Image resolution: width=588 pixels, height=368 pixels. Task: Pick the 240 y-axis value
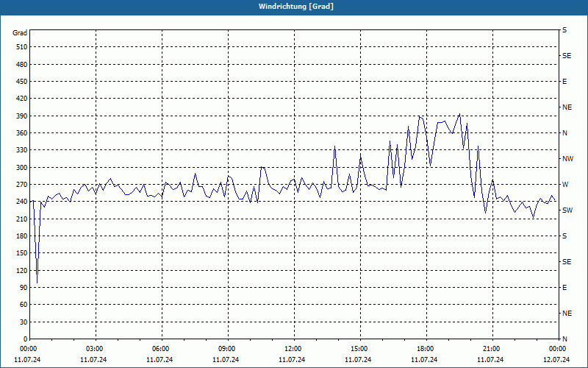click(x=21, y=202)
